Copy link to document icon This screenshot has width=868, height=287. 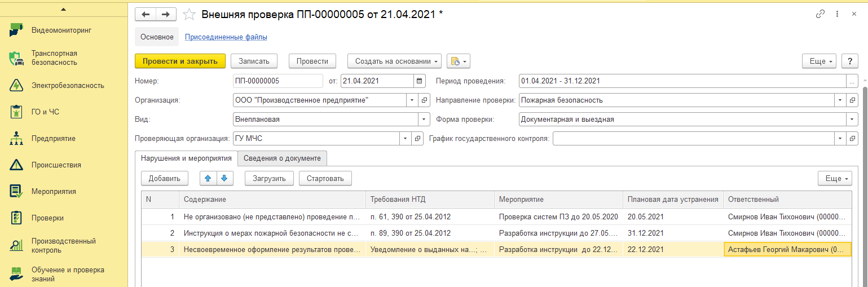coord(820,15)
